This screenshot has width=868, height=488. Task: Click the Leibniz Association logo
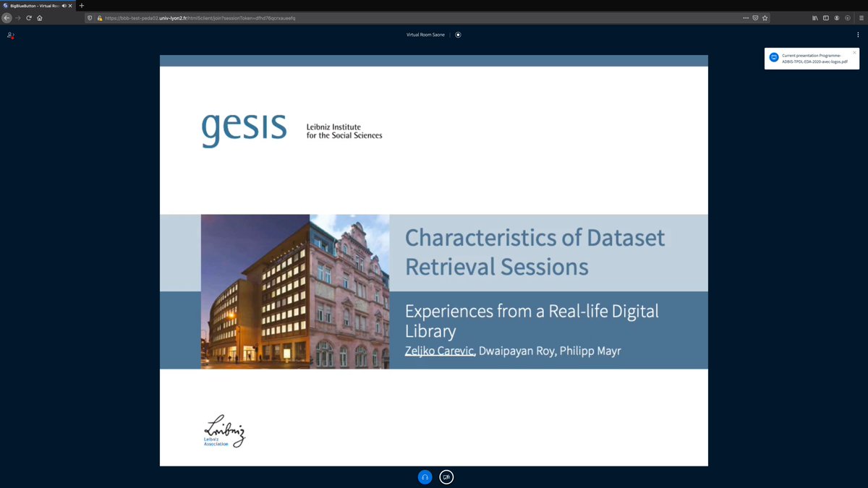click(x=224, y=432)
